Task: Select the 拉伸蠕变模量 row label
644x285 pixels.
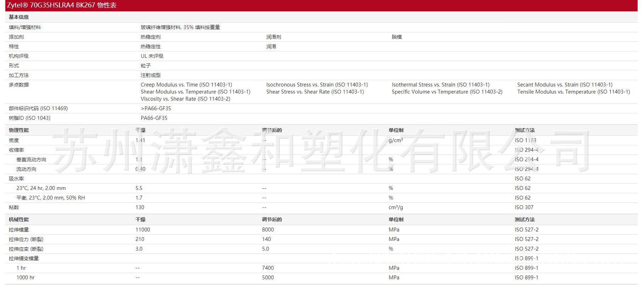Action: pos(24,258)
